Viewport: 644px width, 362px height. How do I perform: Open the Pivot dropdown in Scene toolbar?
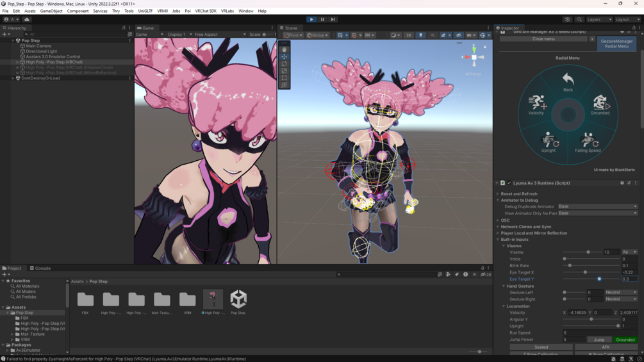[x=293, y=35]
